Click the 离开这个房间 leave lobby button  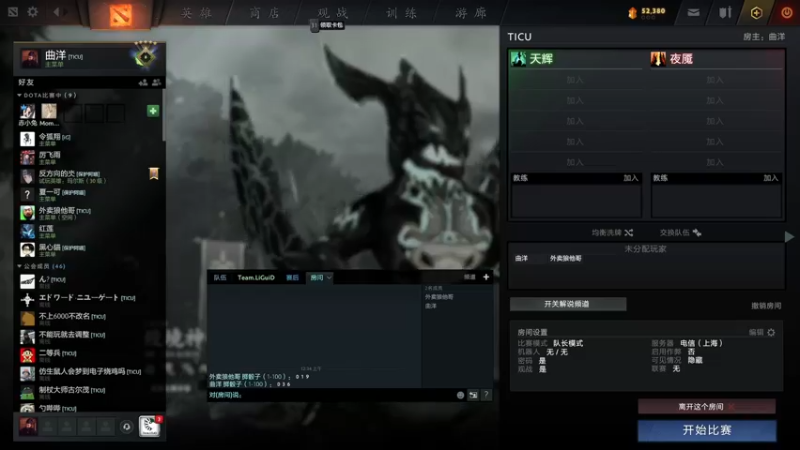pyautogui.click(x=707, y=407)
